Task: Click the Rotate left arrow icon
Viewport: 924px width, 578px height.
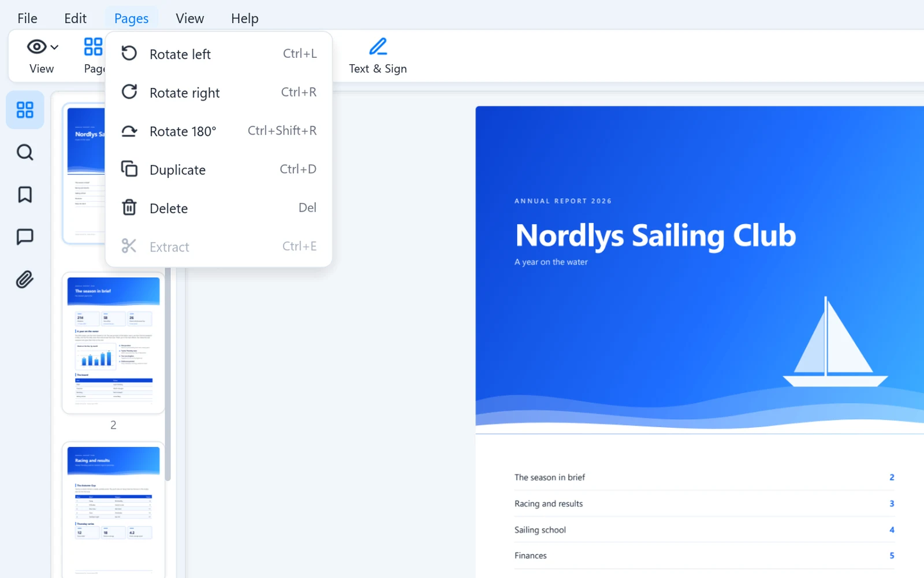Action: (129, 53)
